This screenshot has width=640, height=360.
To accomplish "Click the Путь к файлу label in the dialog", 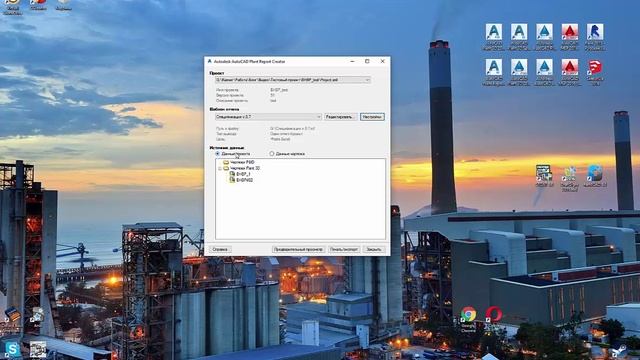I will pyautogui.click(x=226, y=129).
